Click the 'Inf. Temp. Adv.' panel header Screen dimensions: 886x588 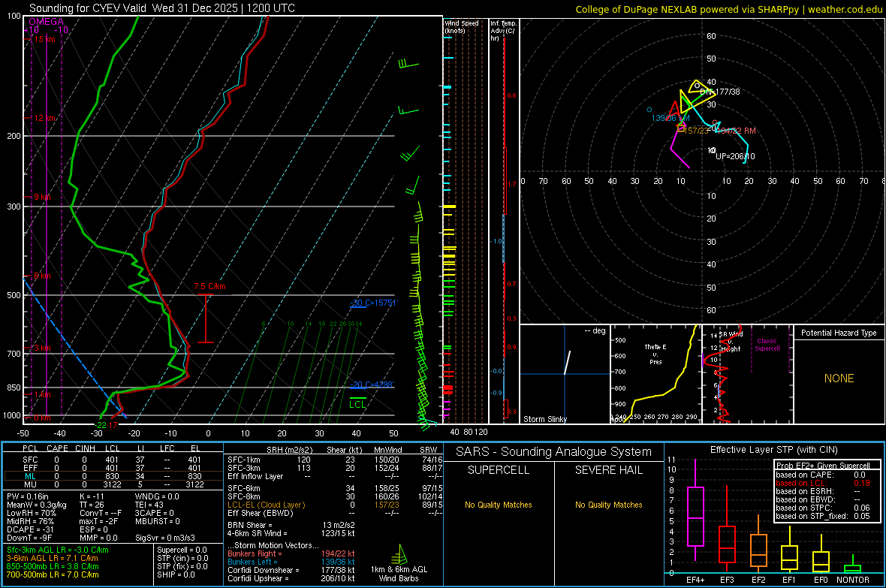(x=503, y=31)
